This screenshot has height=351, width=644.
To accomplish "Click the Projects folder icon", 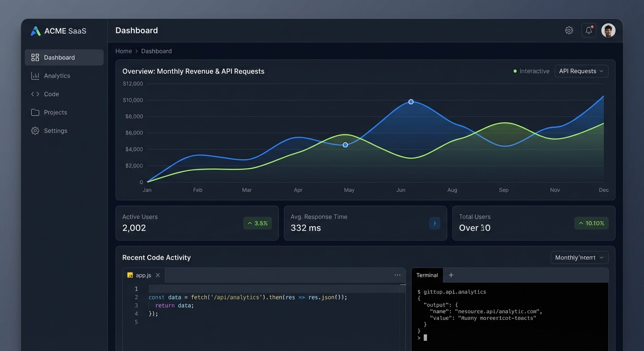I will click(35, 112).
